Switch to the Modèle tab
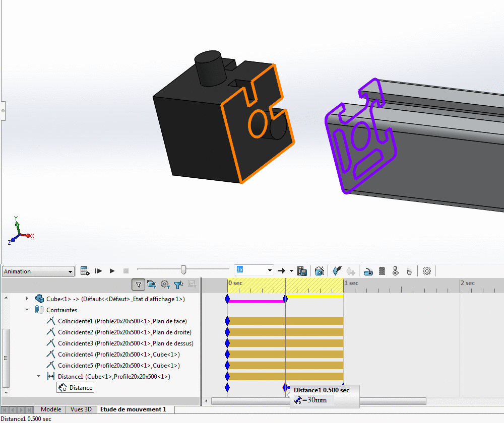504x423 pixels. click(x=50, y=409)
